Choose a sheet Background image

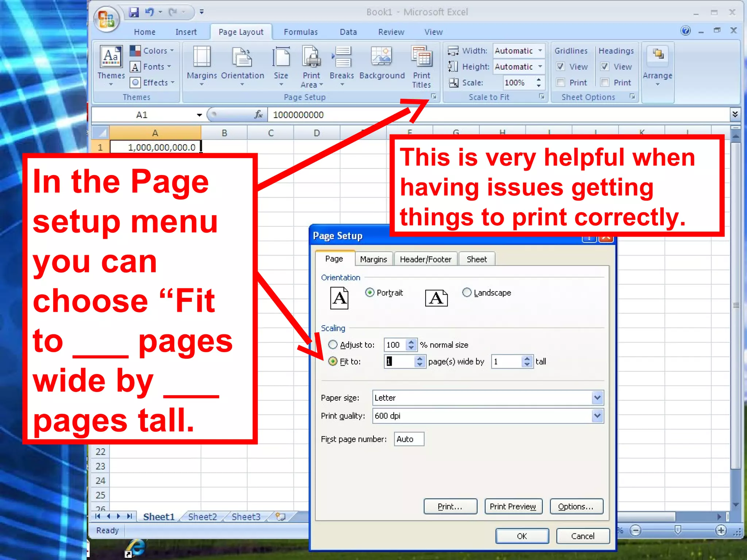click(x=382, y=63)
